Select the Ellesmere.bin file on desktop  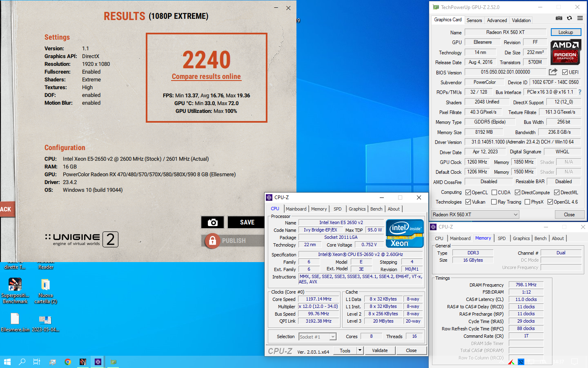15,322
